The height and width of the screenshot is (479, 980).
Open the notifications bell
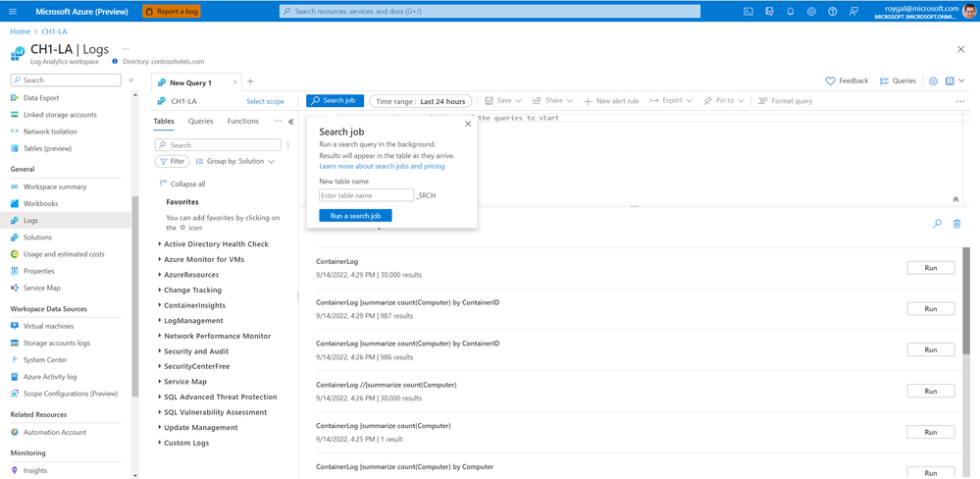point(790,11)
